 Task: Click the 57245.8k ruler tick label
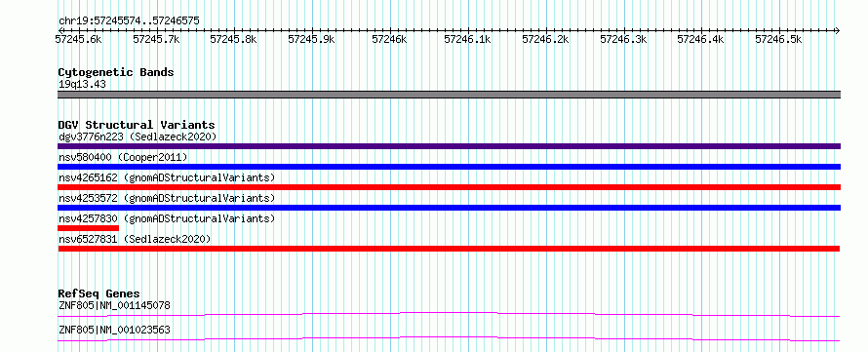[x=234, y=39]
